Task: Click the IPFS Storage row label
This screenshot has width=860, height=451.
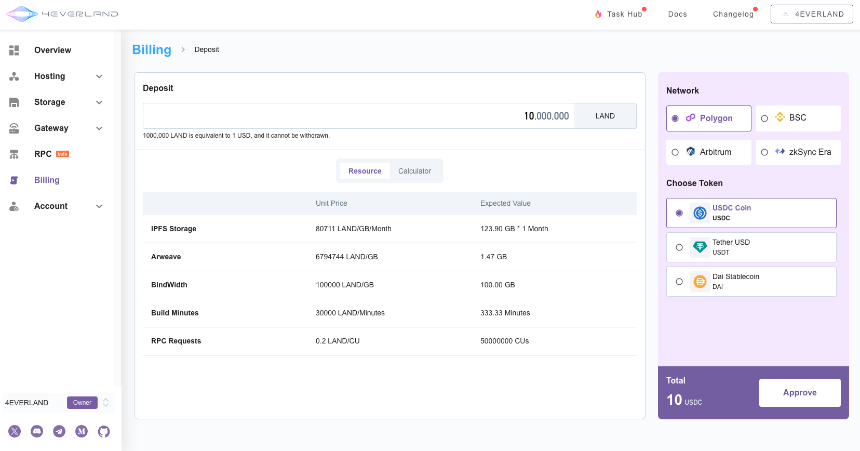Action: tap(174, 229)
